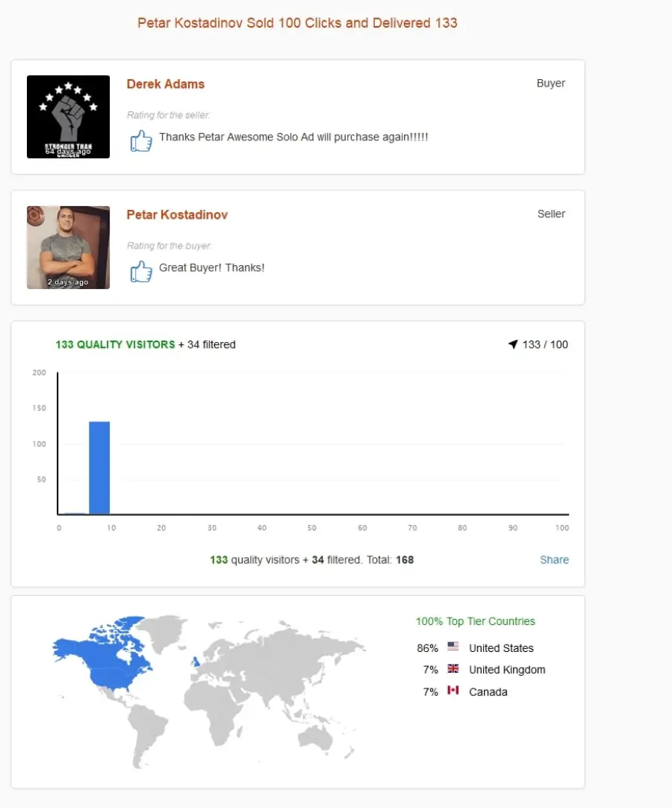
Task: Click the blue bar in visitors chart
Action: [99, 468]
